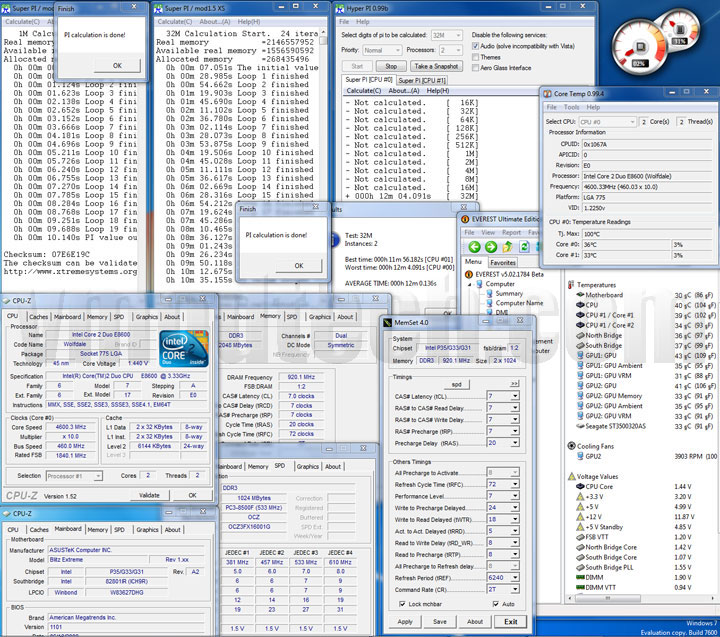This screenshot has height=637, width=720.
Task: Uncheck Audio service checkbox in Hyper PI
Action: (x=475, y=46)
